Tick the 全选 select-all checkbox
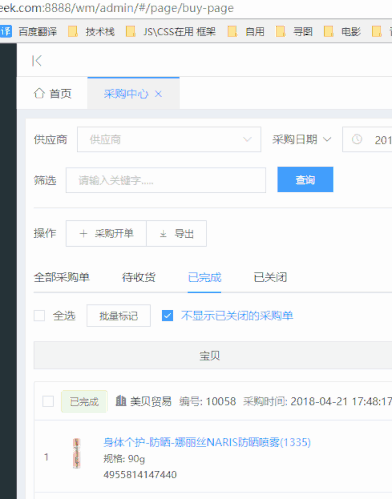 (39, 316)
